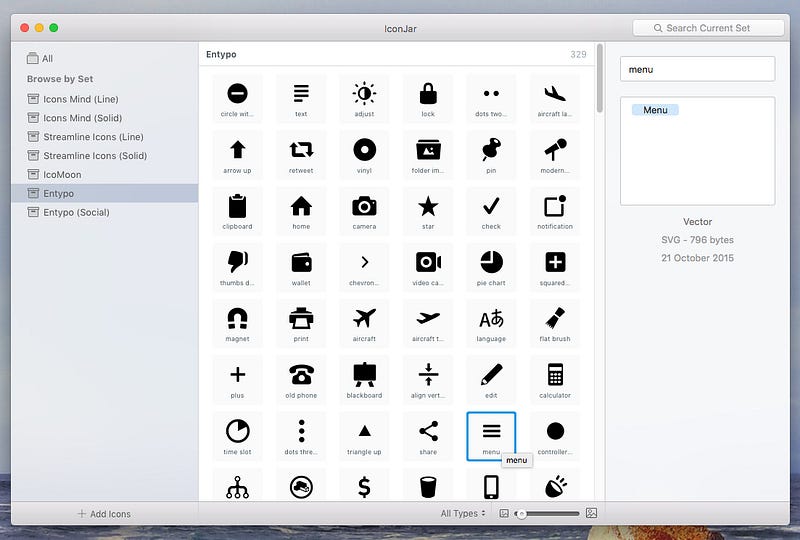The image size is (800, 540).
Task: Select the circle with minus icon
Action: tap(237, 98)
